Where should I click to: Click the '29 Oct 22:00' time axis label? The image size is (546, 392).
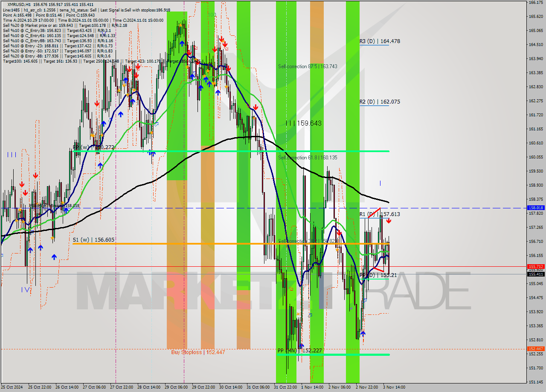203,387
